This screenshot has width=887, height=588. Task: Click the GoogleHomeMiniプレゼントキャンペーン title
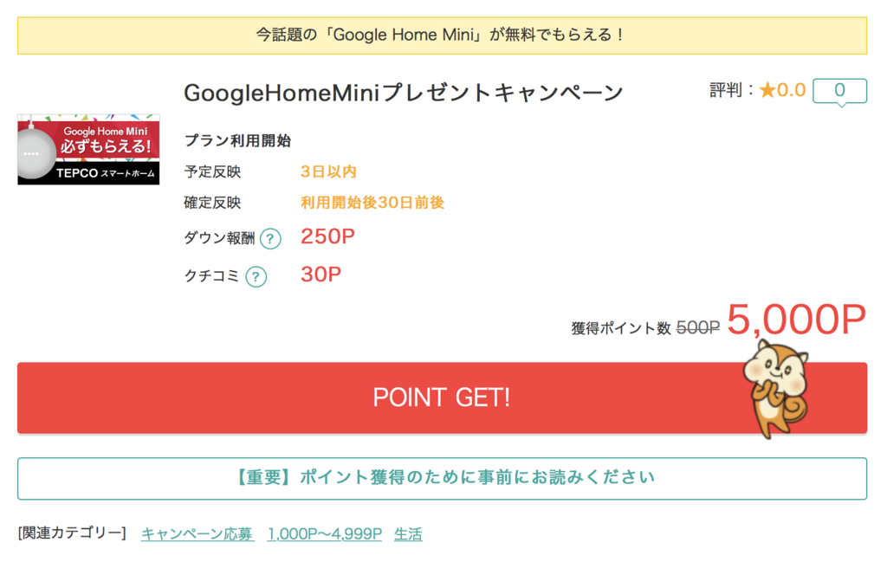click(x=404, y=93)
